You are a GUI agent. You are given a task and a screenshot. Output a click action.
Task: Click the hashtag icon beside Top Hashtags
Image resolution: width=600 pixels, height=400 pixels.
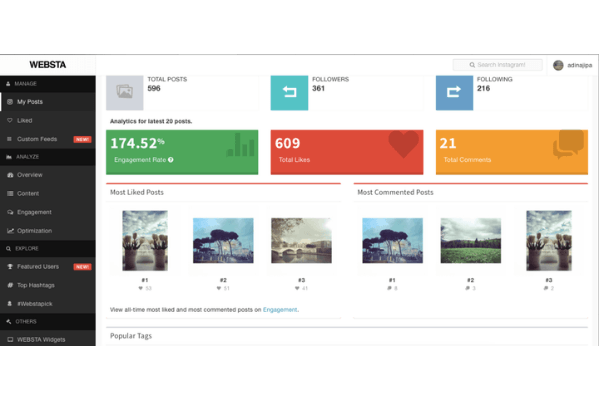click(10, 285)
